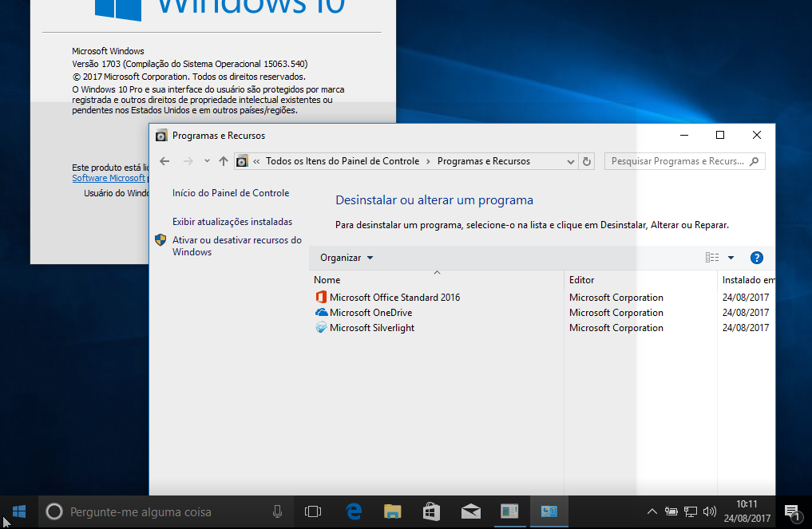Click the volume speaker tray icon
812x529 pixels.
click(x=710, y=512)
